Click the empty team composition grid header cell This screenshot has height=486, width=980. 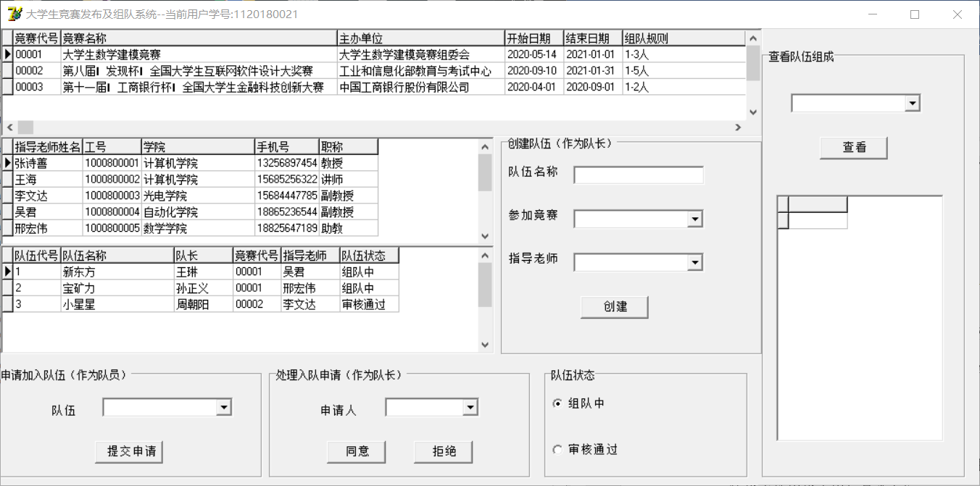pyautogui.click(x=818, y=204)
